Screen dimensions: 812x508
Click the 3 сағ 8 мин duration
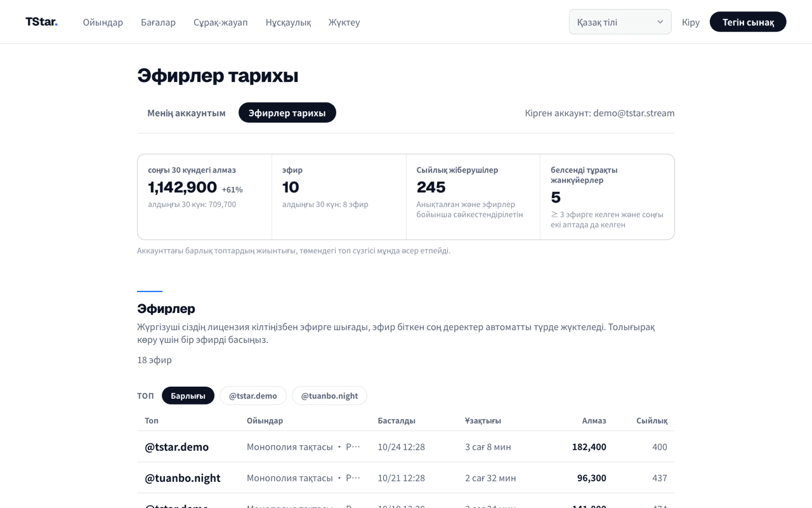click(488, 446)
